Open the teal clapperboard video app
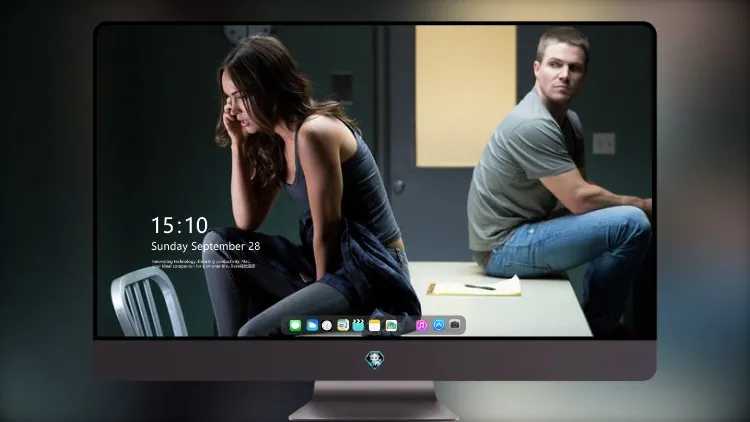Viewport: 750px width, 422px height. 358,325
